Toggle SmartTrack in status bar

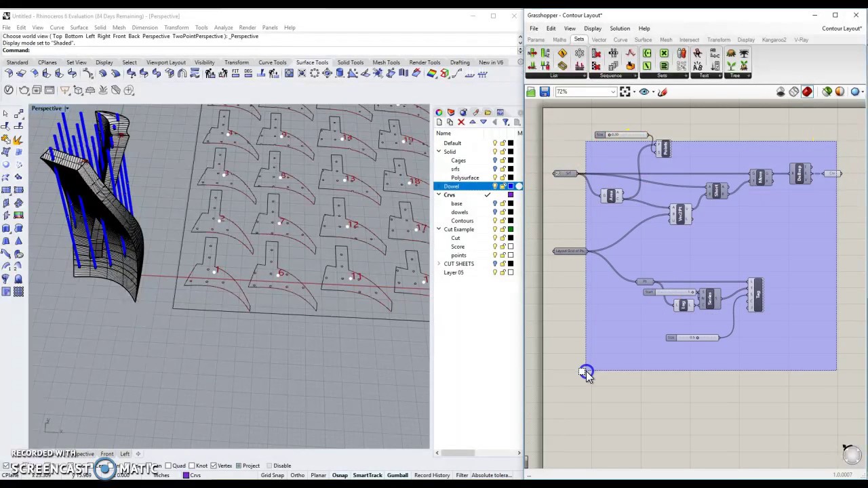point(368,475)
